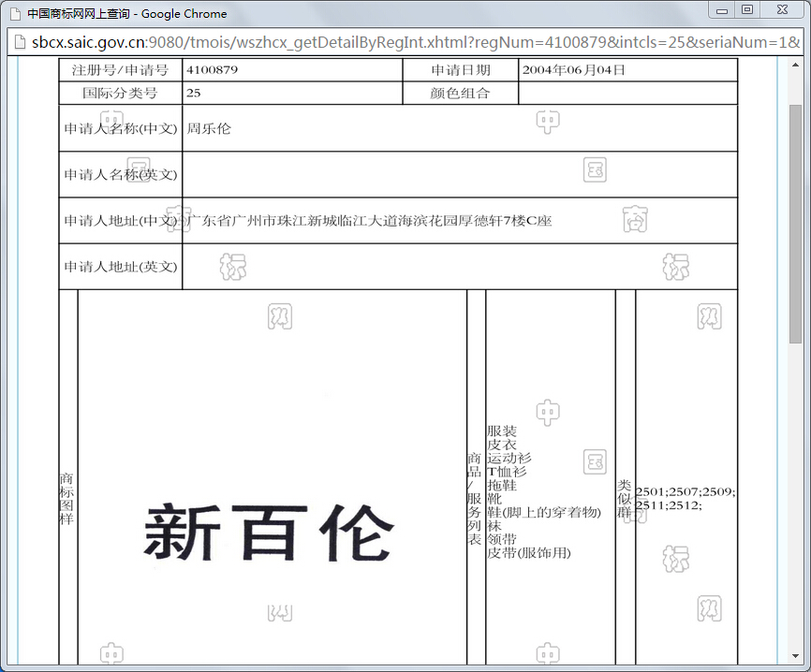Viewport: 811px width, 672px height.
Task: Click the vertical scrollbar thumb
Action: [795, 224]
